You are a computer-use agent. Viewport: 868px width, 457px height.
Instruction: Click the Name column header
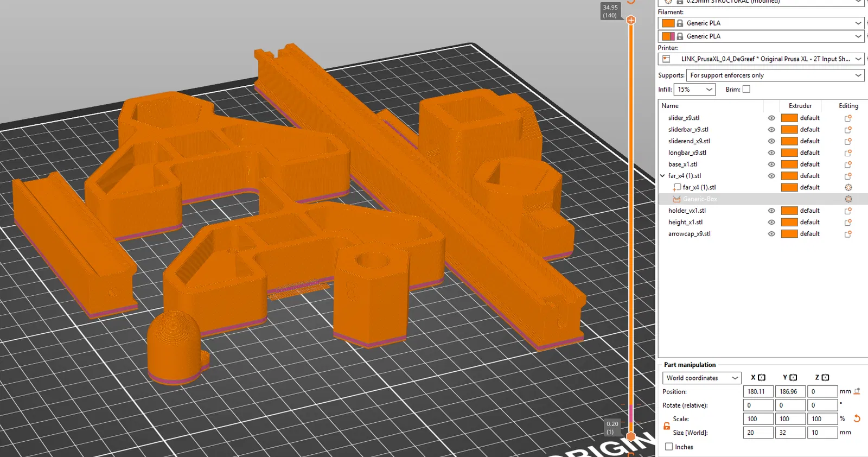point(670,106)
